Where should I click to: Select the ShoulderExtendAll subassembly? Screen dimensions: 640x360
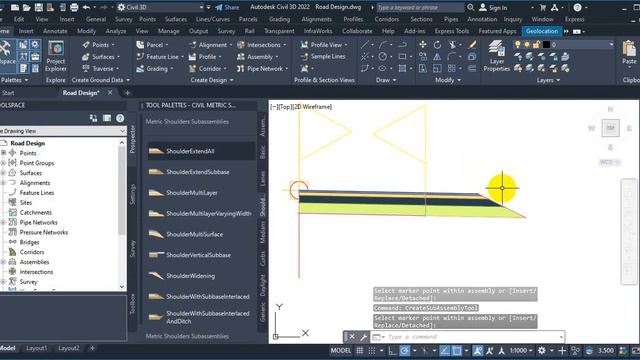coord(201,151)
